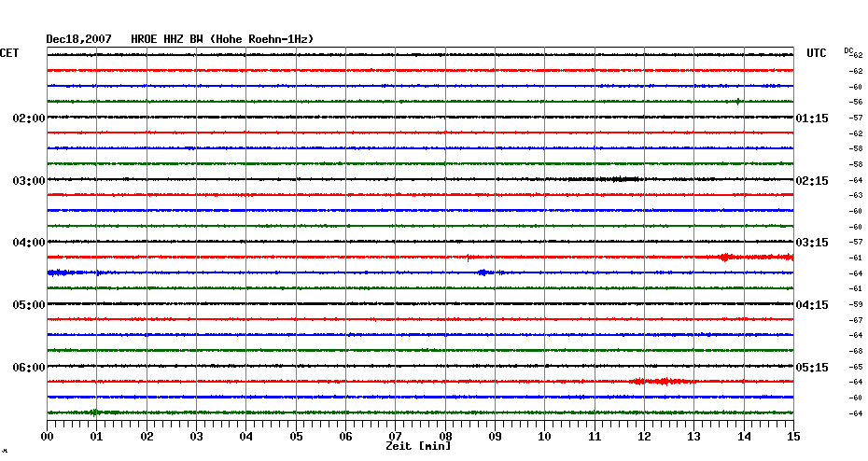Click the 04:15 UTC time label

(x=812, y=305)
